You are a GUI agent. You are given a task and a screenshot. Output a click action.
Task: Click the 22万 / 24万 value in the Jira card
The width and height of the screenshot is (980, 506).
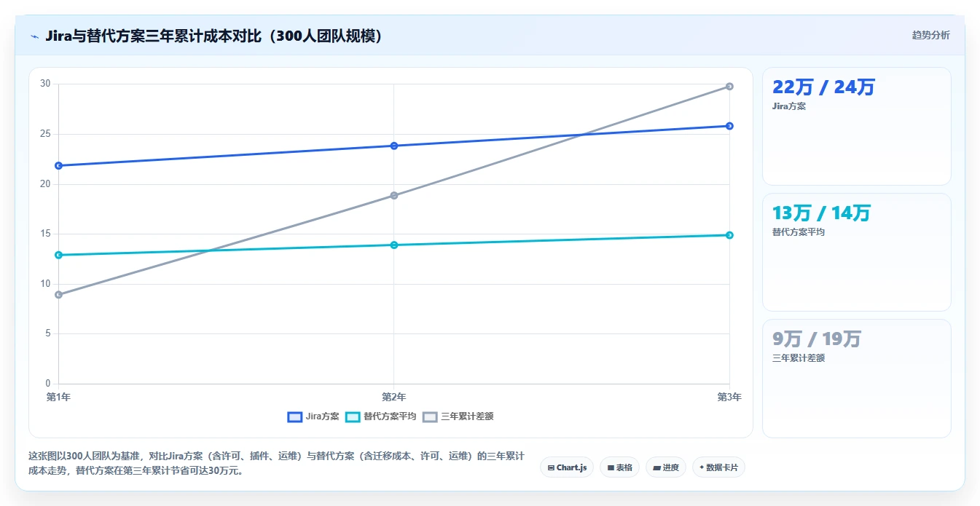coord(823,87)
